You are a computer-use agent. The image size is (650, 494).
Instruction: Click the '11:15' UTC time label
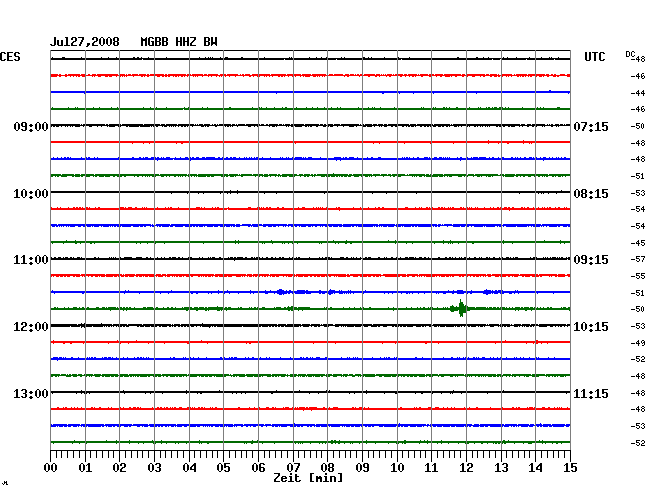point(591,393)
